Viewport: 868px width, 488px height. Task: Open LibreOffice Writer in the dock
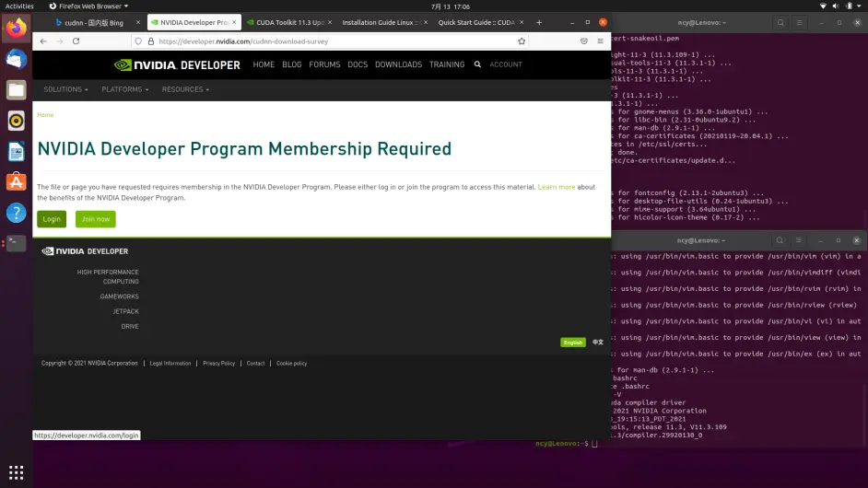click(x=16, y=151)
